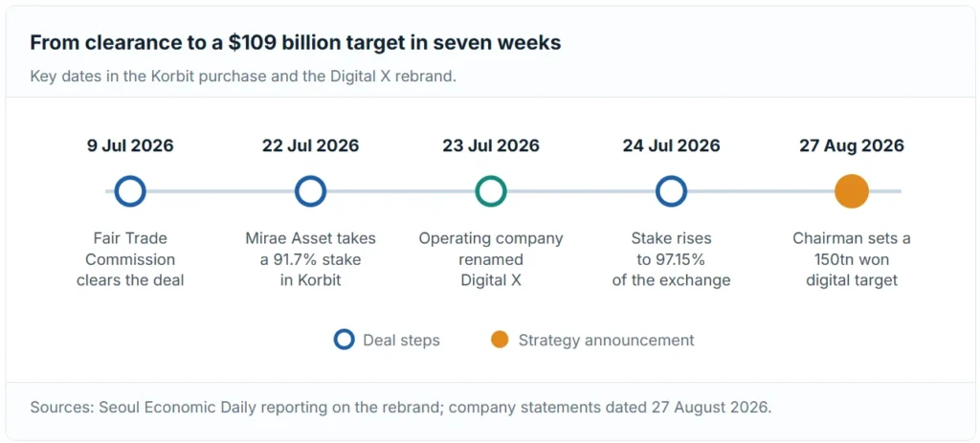Click the '22 Jul 2026' date label
The height and width of the screenshot is (443, 980).
[311, 145]
